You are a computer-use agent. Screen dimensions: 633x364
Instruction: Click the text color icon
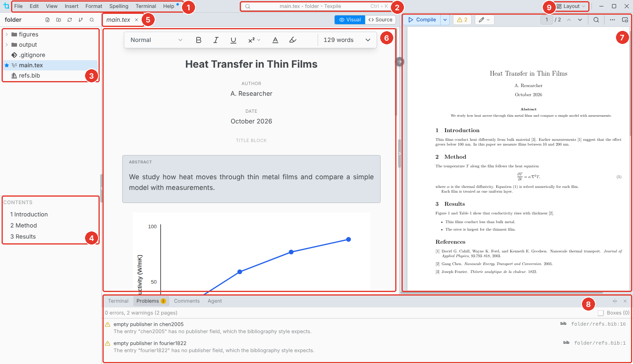pyautogui.click(x=275, y=40)
